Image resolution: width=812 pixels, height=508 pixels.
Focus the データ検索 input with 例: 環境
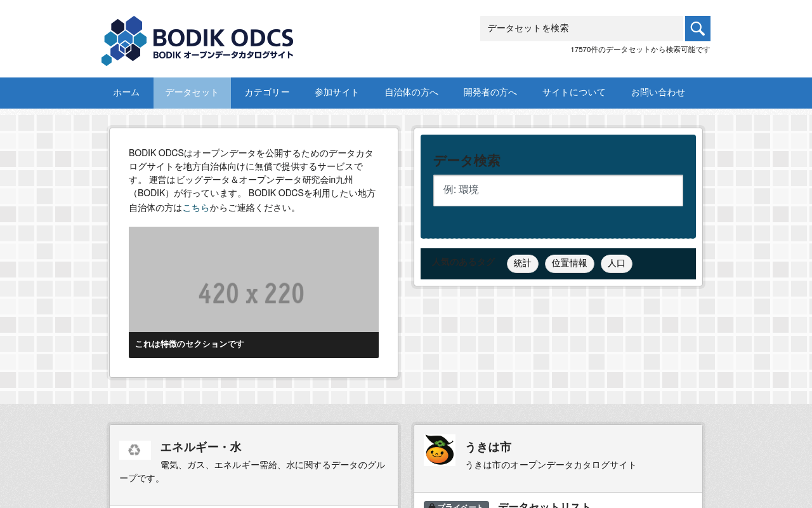(x=558, y=190)
